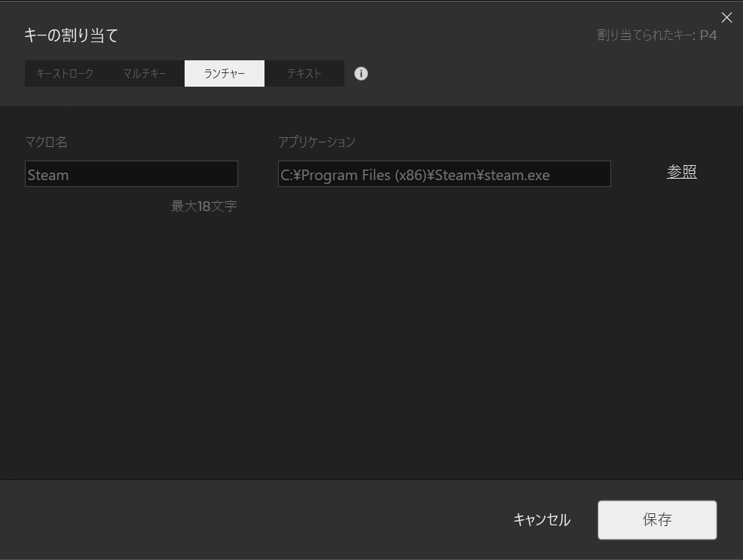Screen dimensions: 743x560
Task: Switch to the キーストローク tab
Action: click(65, 73)
